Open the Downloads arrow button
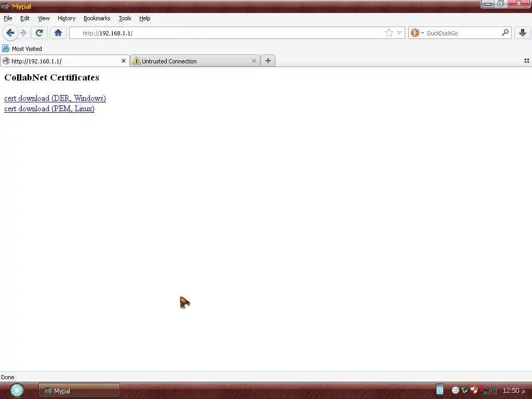 pyautogui.click(x=523, y=33)
